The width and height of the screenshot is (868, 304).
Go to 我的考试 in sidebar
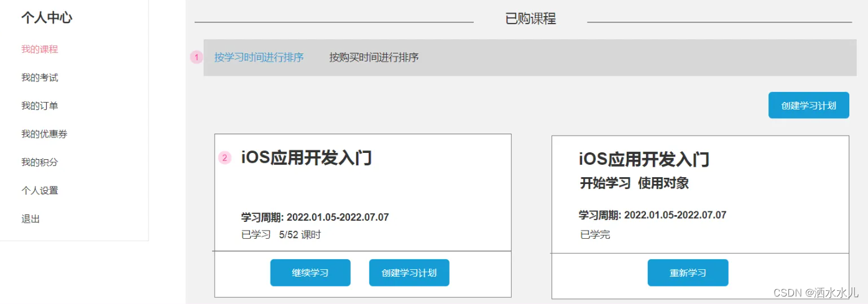tap(40, 78)
